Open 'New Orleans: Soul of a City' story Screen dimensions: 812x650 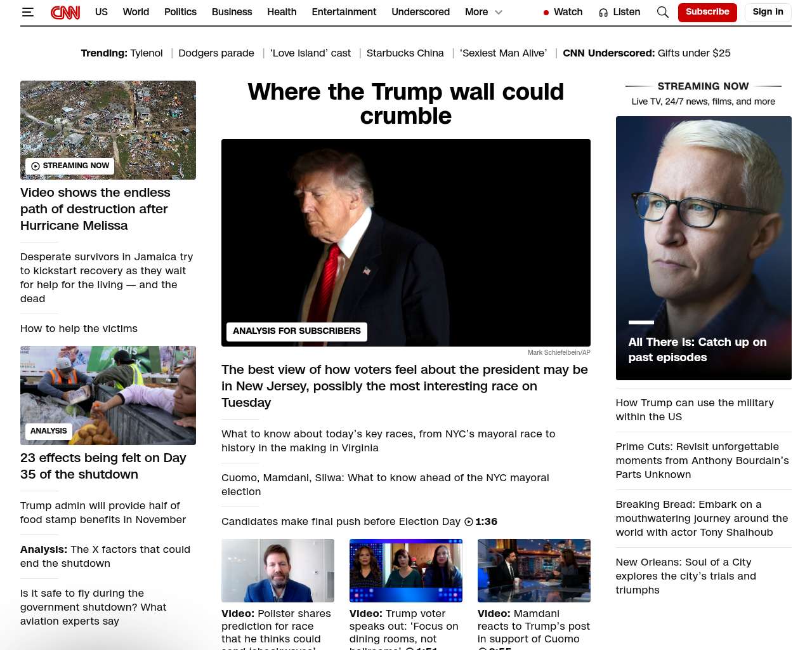[686, 576]
